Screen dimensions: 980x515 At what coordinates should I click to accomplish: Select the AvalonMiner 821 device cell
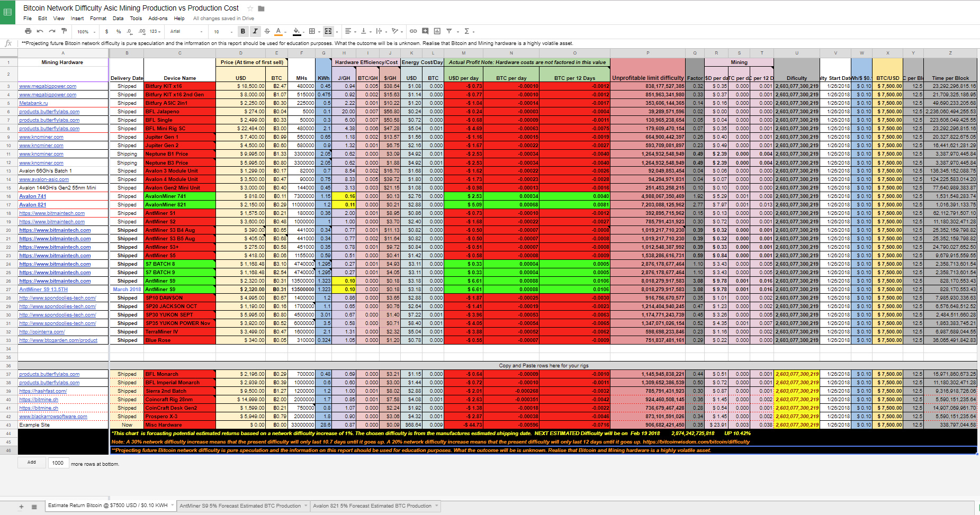179,205
